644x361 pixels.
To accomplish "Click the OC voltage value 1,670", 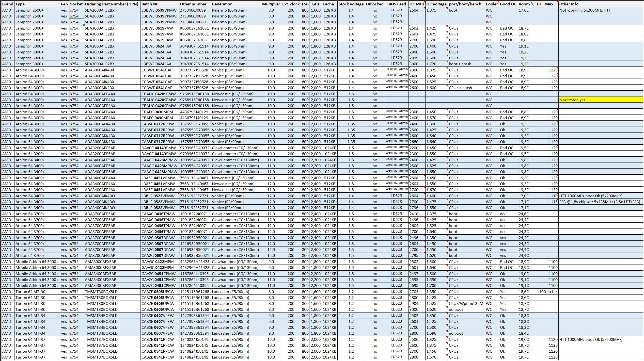I will tap(437, 190).
